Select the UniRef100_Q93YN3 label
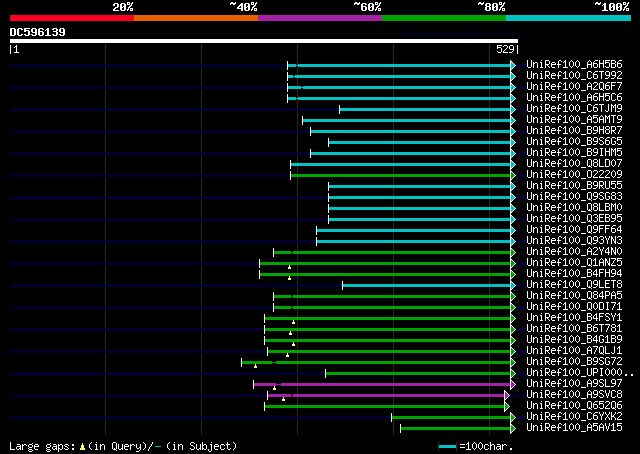 pyautogui.click(x=574, y=241)
